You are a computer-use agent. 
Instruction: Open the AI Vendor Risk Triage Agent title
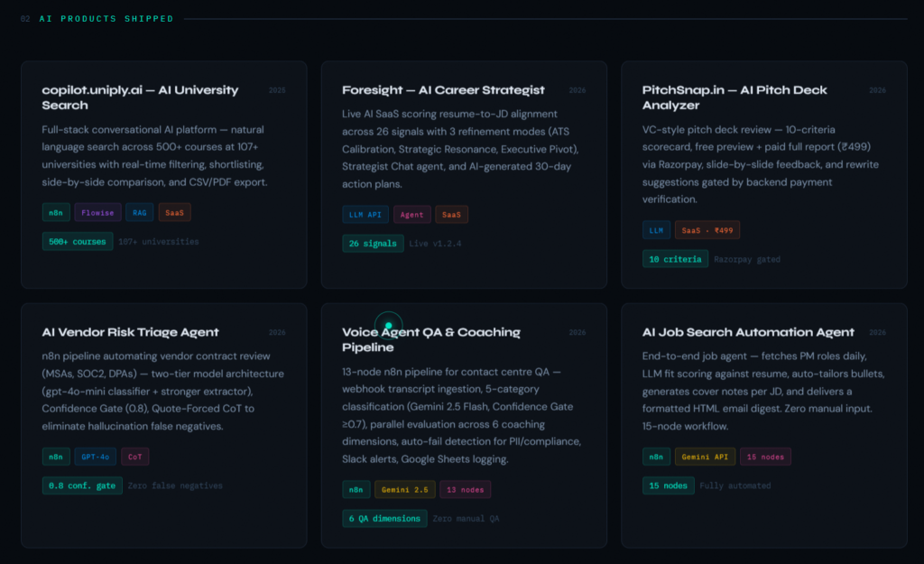pos(130,332)
